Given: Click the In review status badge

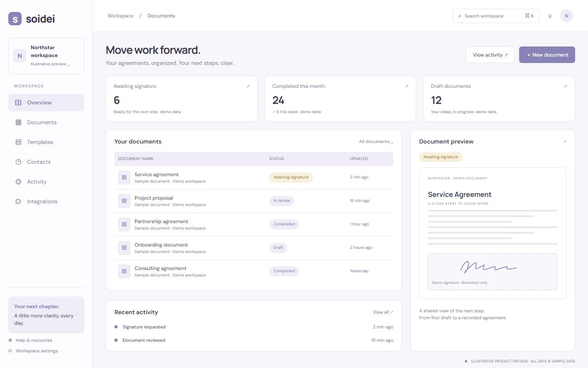Looking at the screenshot, I should (282, 201).
